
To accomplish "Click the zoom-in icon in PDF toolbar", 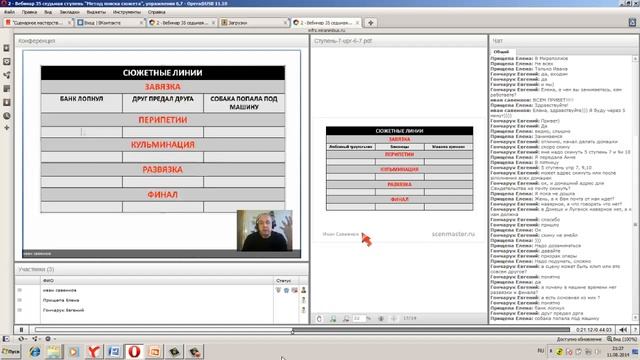I will [333, 319].
